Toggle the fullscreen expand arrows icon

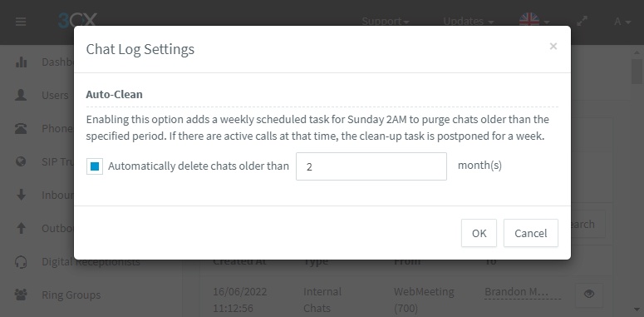click(x=582, y=22)
